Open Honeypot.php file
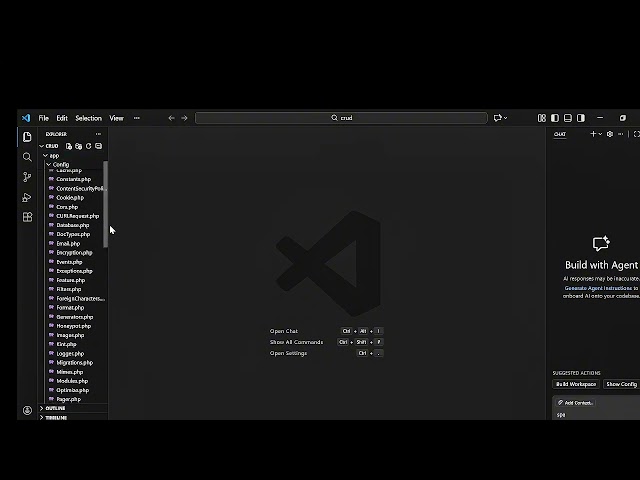This screenshot has height=480, width=640. click(73, 326)
